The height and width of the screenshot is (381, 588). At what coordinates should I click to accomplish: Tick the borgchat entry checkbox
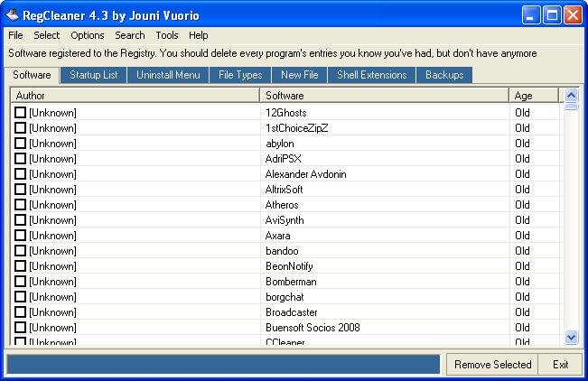[20, 297]
